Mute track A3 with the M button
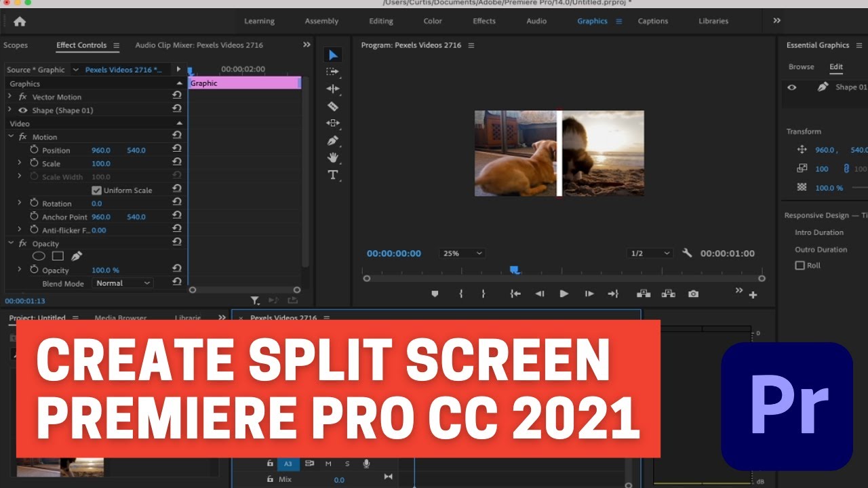 (329, 464)
